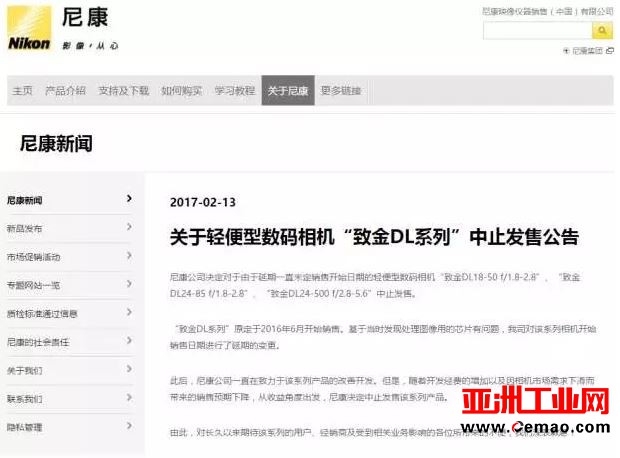Viewport: 620px width, 458px height.
Task: Click the date 2017-02-13
Action: 203,203
